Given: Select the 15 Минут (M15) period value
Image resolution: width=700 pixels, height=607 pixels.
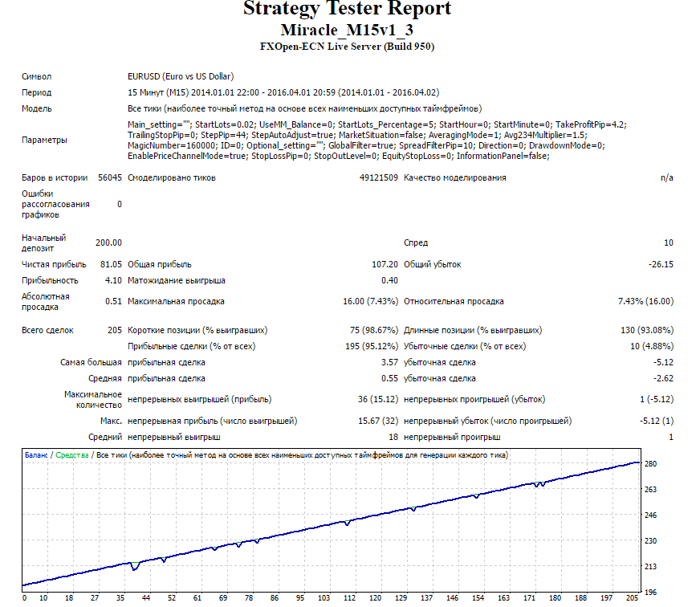Looking at the screenshot, I should click(283, 92).
